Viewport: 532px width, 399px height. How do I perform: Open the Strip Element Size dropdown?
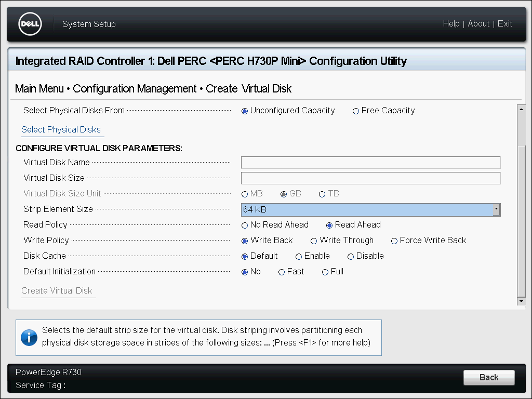(x=370, y=210)
